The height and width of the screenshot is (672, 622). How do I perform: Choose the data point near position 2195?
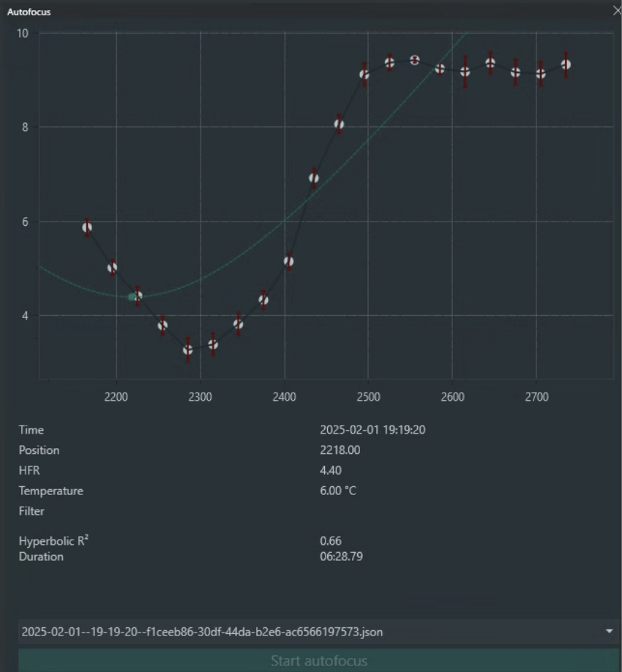tap(112, 268)
